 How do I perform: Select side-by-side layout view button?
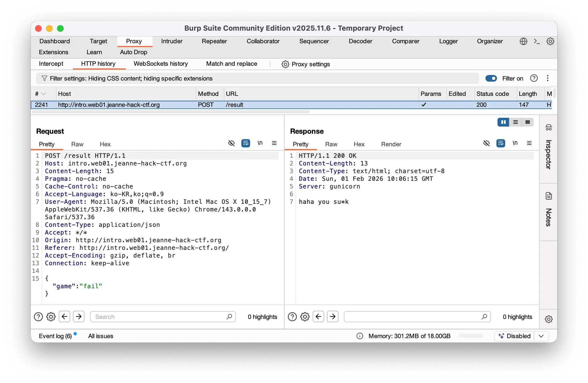pos(503,122)
